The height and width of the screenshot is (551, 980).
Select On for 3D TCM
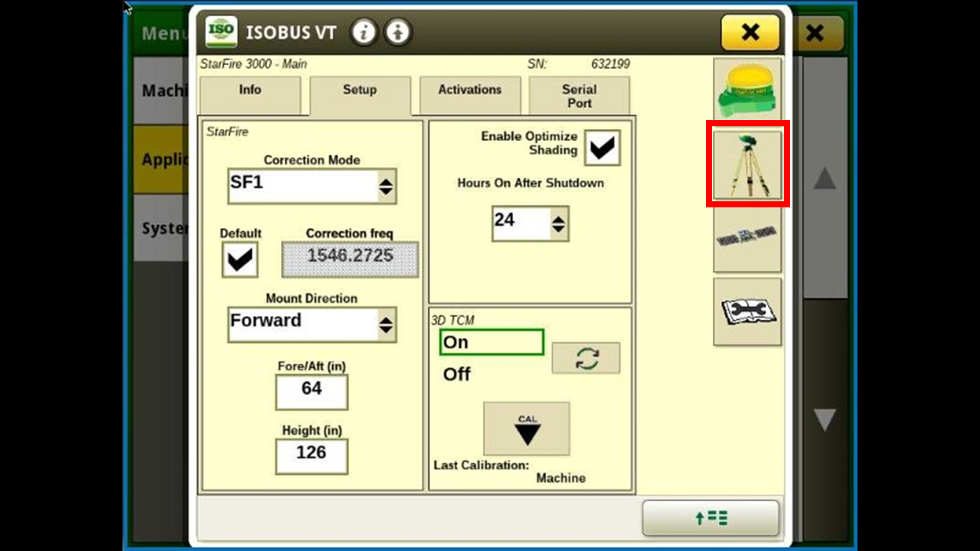point(492,342)
